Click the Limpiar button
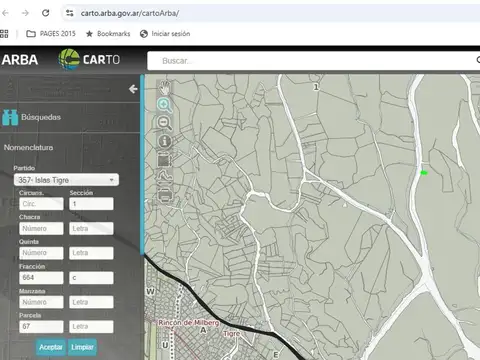Image resolution: width=480 pixels, height=360 pixels. pyautogui.click(x=82, y=347)
